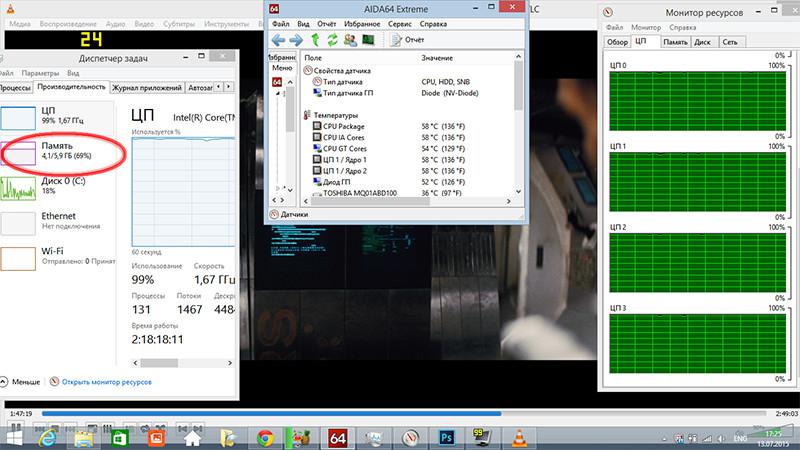The height and width of the screenshot is (450, 800).
Task: Seek on VLC playback progress bar
Action: (x=404, y=414)
